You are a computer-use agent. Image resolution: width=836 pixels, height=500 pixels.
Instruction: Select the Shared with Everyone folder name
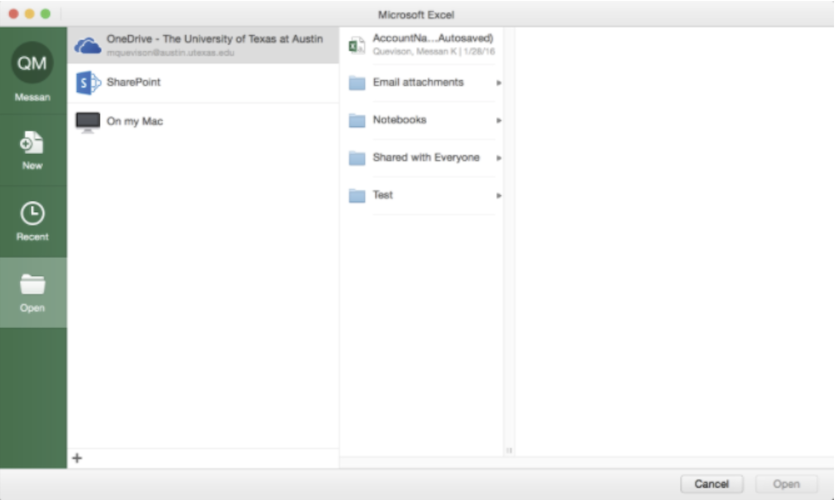pyautogui.click(x=426, y=157)
